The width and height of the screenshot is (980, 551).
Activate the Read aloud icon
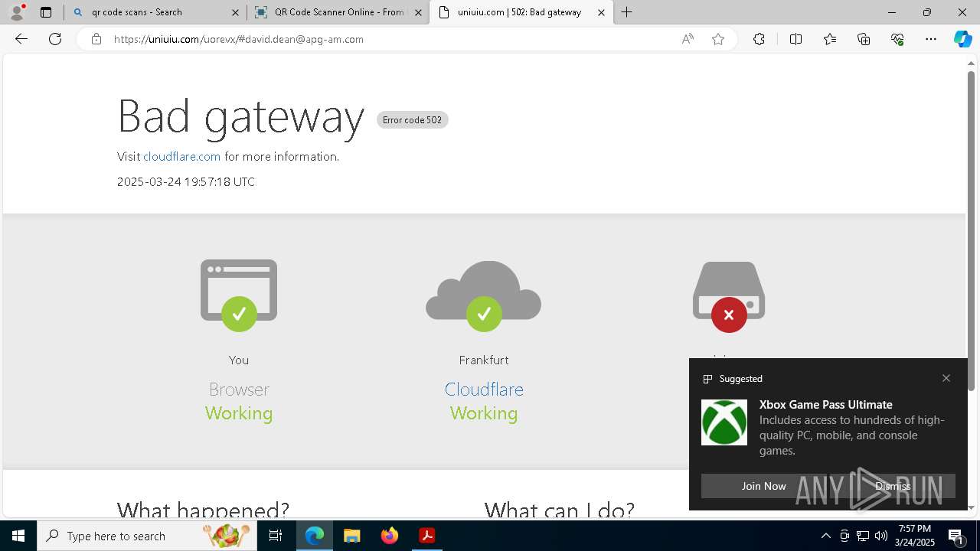(x=688, y=39)
